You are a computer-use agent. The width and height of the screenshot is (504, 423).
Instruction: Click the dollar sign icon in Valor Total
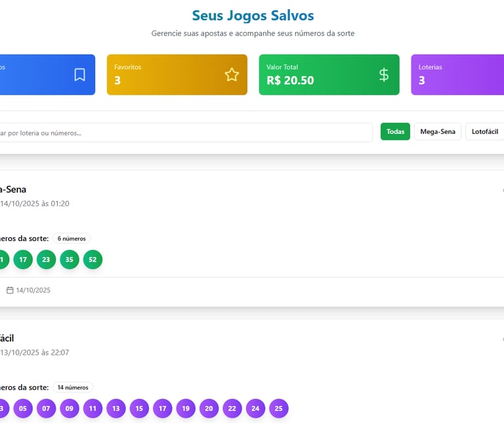point(384,75)
